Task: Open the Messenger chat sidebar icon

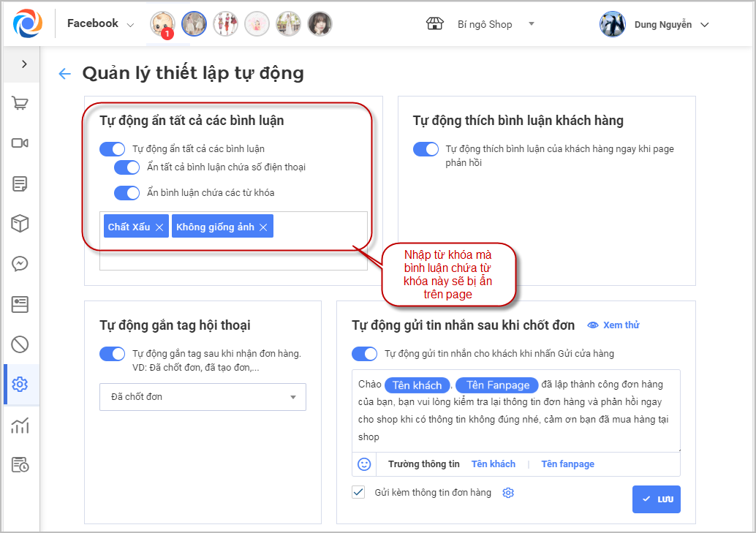Action: click(x=20, y=264)
